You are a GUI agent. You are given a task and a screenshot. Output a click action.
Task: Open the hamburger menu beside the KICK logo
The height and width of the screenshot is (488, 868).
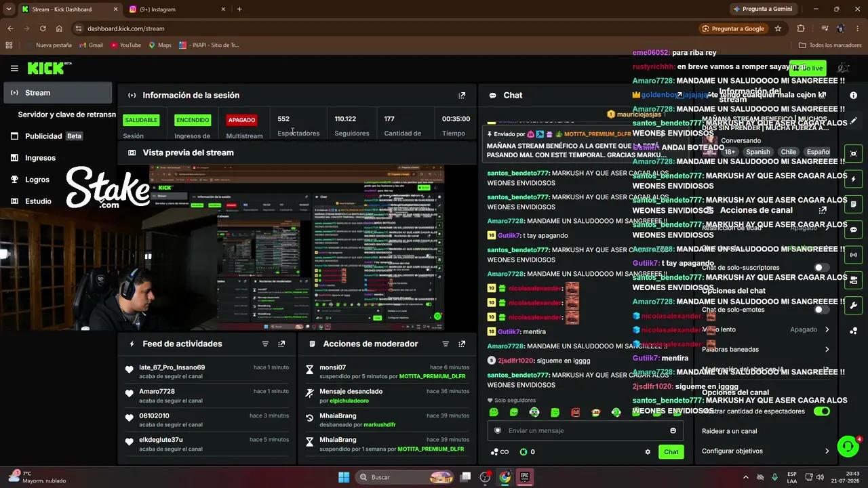pos(14,68)
